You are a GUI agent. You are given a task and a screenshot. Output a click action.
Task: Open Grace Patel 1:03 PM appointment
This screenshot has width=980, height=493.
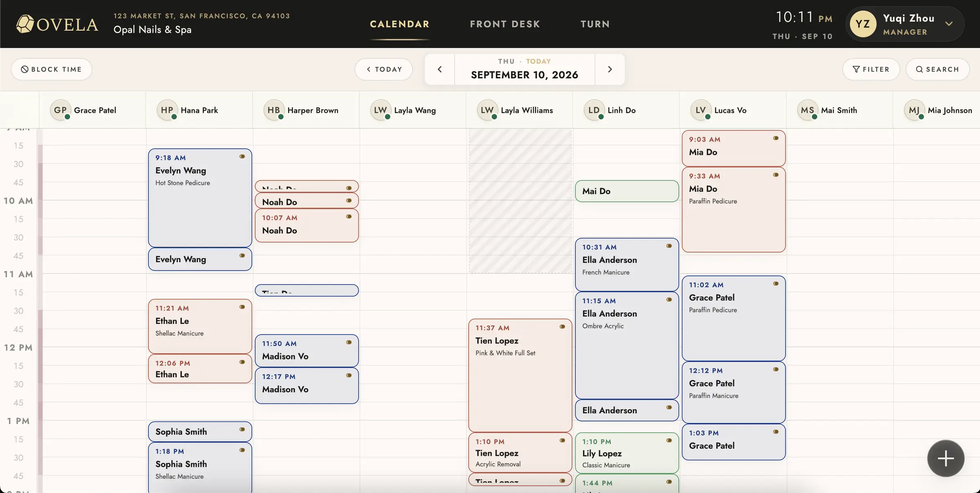tap(734, 442)
